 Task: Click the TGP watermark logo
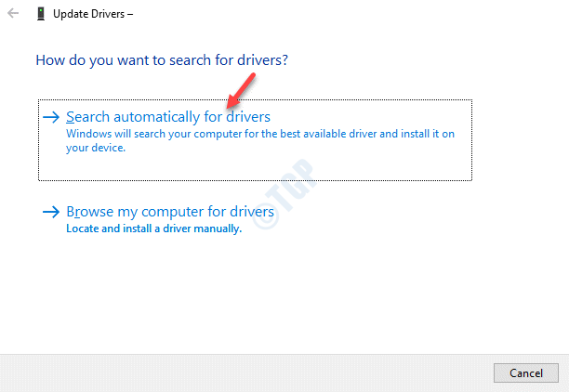point(284,194)
